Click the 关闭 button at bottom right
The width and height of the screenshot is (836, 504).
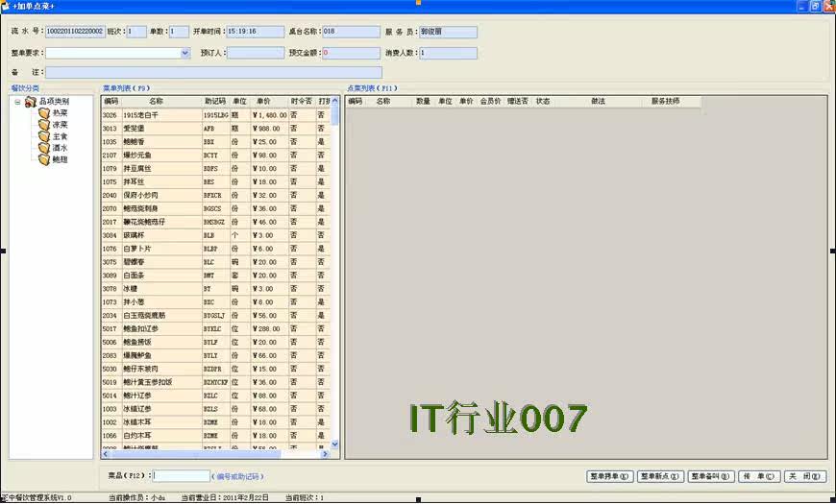tap(805, 476)
